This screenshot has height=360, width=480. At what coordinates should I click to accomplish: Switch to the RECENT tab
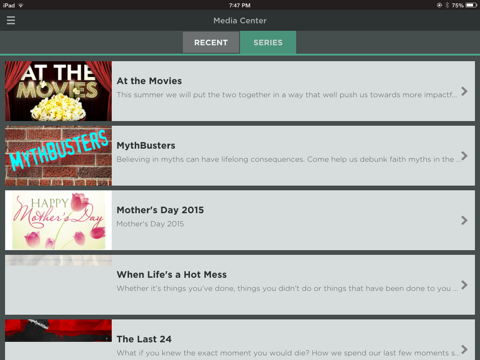point(211,42)
